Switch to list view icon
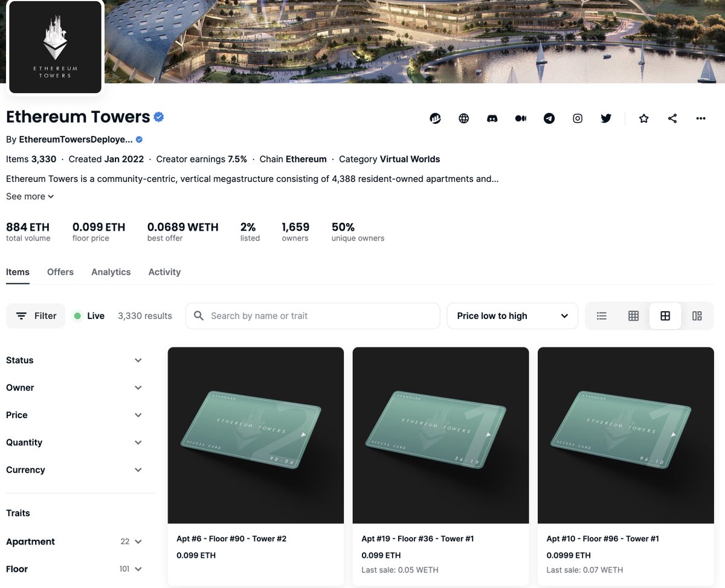This screenshot has width=725, height=588. click(x=602, y=316)
